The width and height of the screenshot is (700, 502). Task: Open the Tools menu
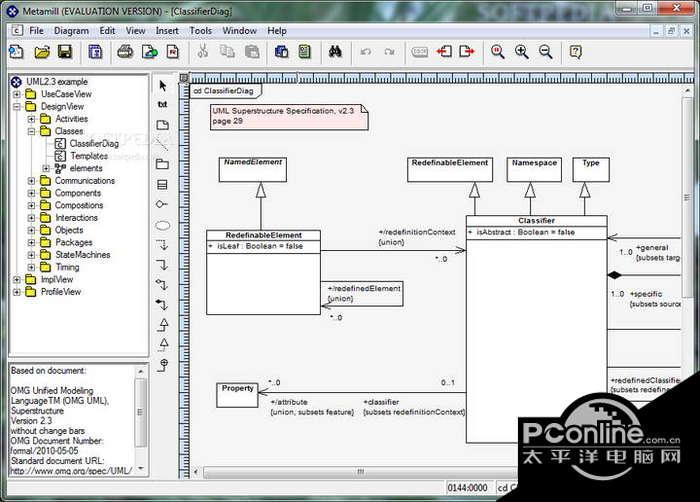[x=200, y=31]
